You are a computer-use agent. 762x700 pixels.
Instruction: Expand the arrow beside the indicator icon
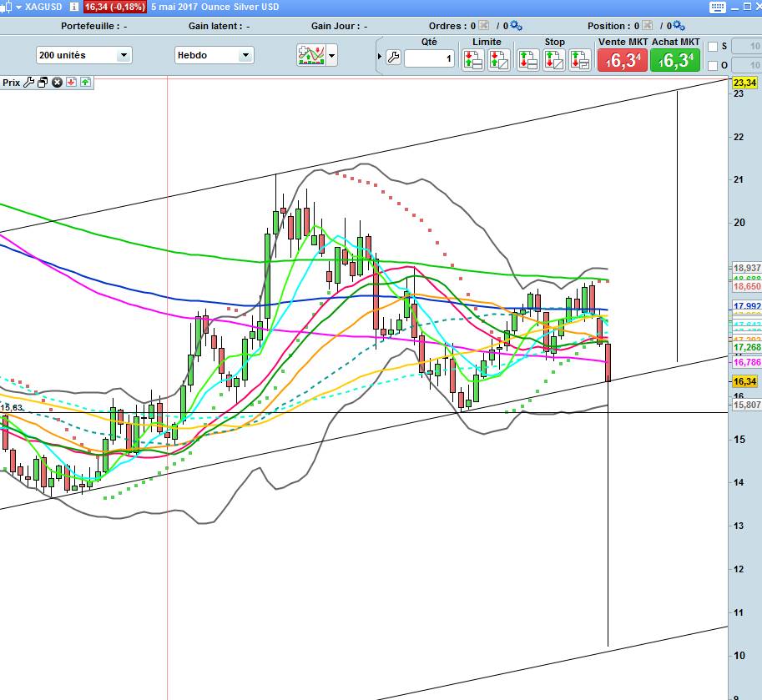tap(332, 55)
